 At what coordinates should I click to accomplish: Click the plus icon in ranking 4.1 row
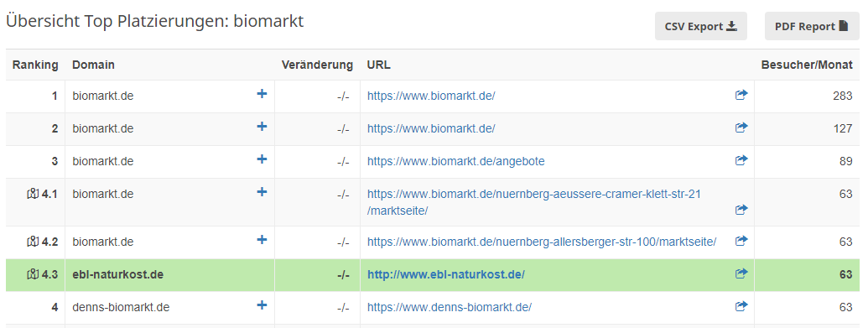point(262,192)
